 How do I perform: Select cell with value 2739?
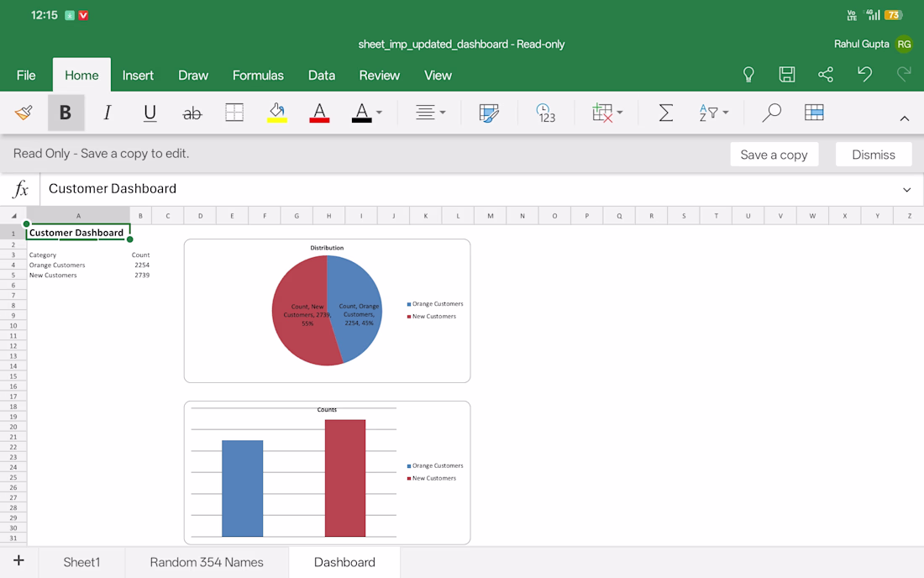tap(141, 276)
